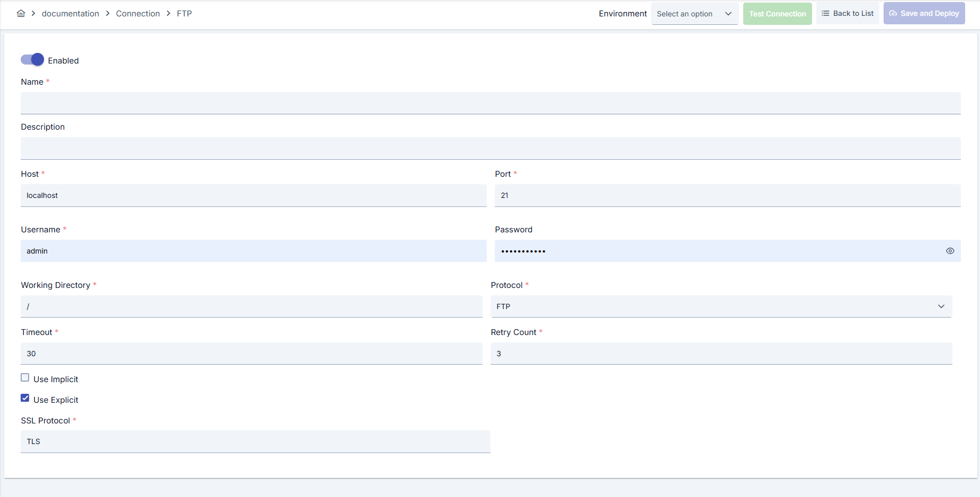The image size is (980, 497).
Task: Click the Username field with admin
Action: [253, 251]
